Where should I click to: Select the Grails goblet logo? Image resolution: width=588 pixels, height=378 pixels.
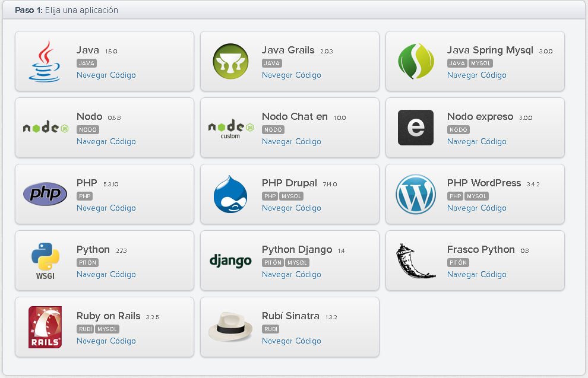pyautogui.click(x=230, y=61)
